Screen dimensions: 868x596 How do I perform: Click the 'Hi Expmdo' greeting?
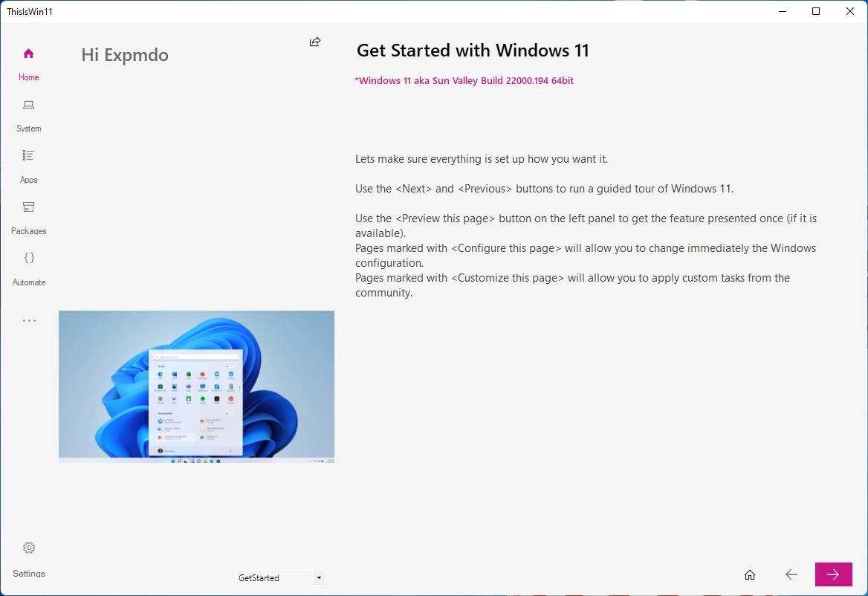click(125, 55)
